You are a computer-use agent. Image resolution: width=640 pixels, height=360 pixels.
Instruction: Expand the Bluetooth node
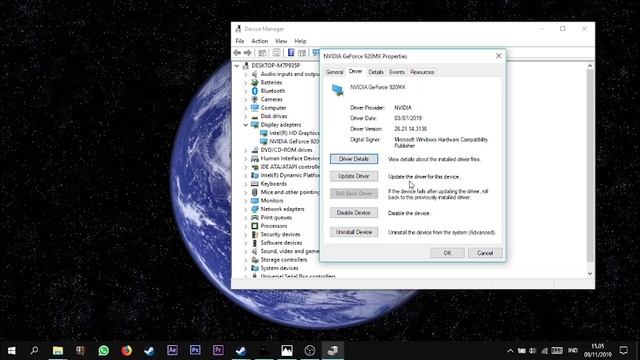point(246,91)
